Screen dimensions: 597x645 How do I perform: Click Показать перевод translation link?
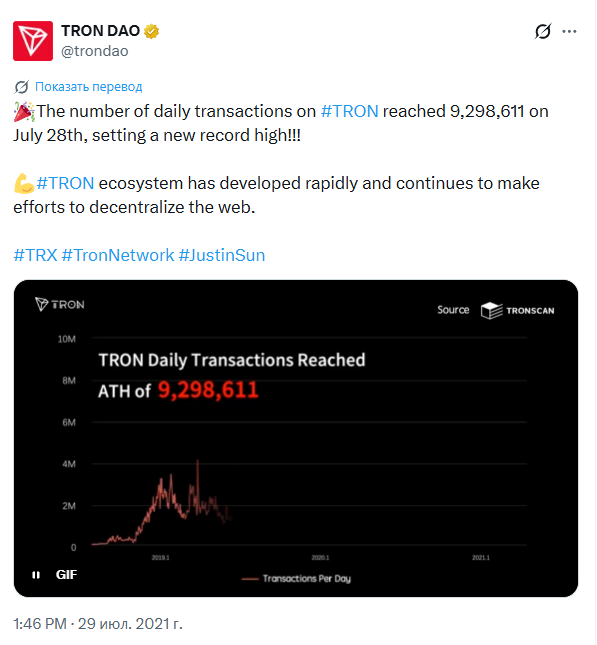pyautogui.click(x=88, y=87)
